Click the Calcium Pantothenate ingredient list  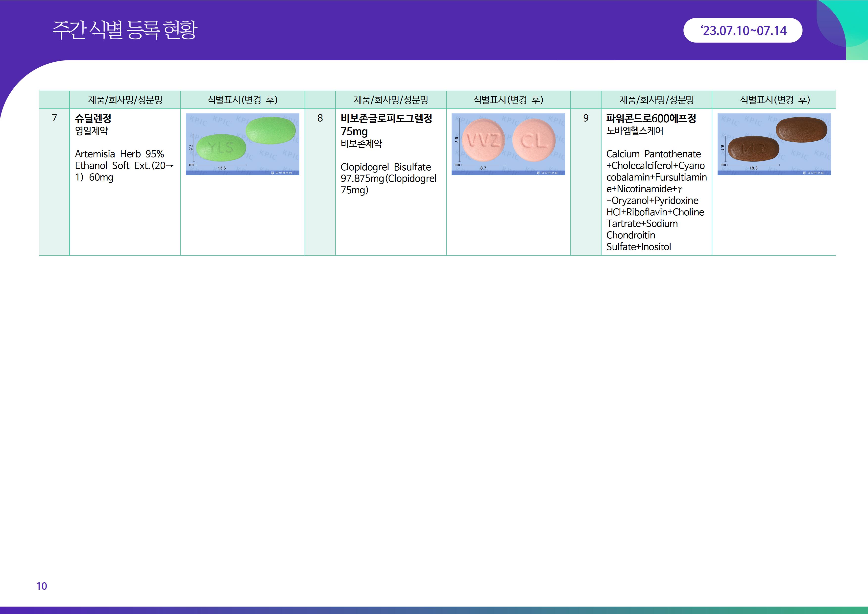click(656, 200)
